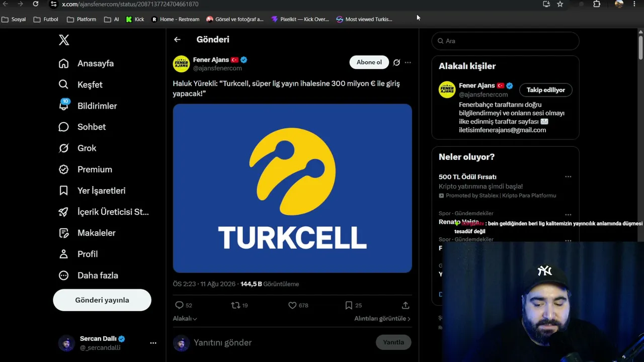This screenshot has height=362, width=644.
Task: Open more options for 500 TL Ödül Fırsatı
Action: pos(568,176)
